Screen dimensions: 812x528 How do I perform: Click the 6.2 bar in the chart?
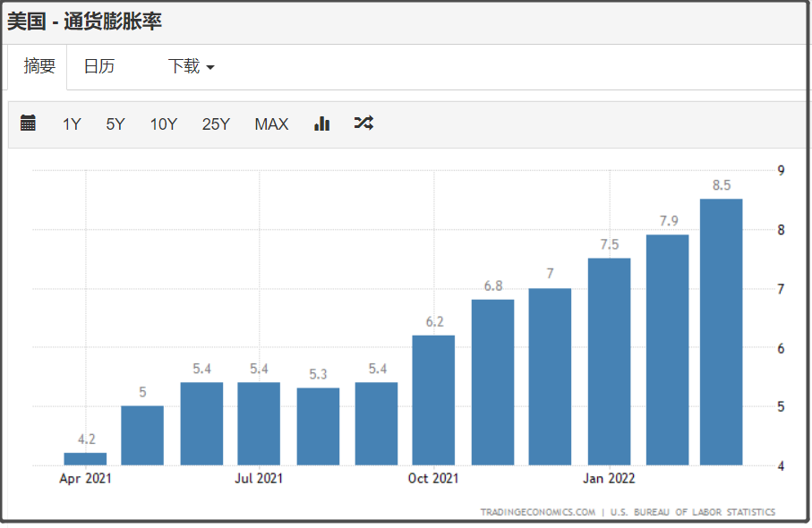pos(433,400)
